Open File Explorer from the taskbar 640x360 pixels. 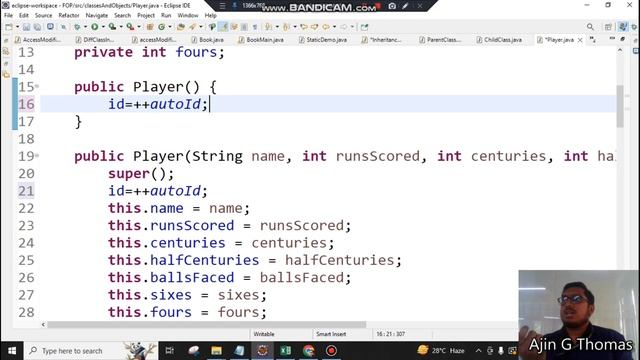pyautogui.click(x=216, y=351)
